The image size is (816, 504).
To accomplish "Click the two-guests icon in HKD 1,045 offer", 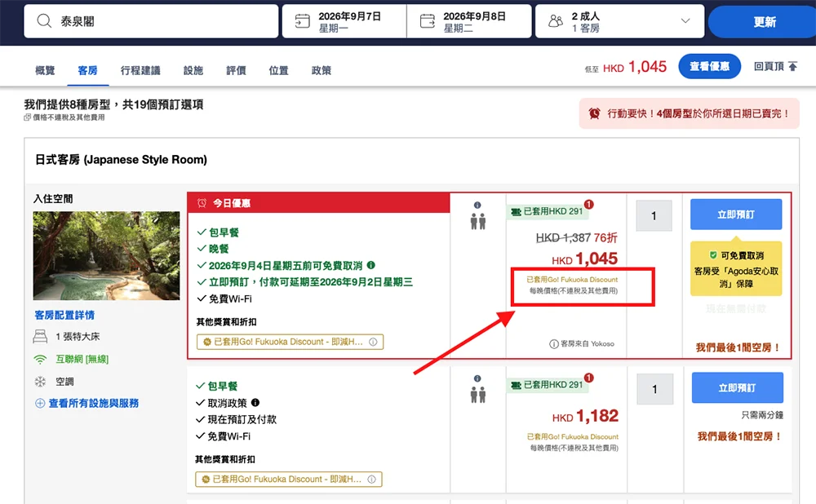I will 477,222.
